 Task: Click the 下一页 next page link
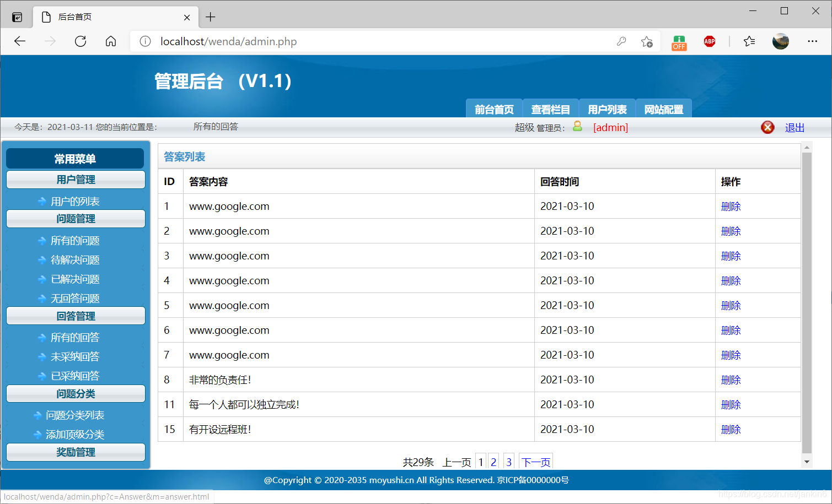coord(536,462)
